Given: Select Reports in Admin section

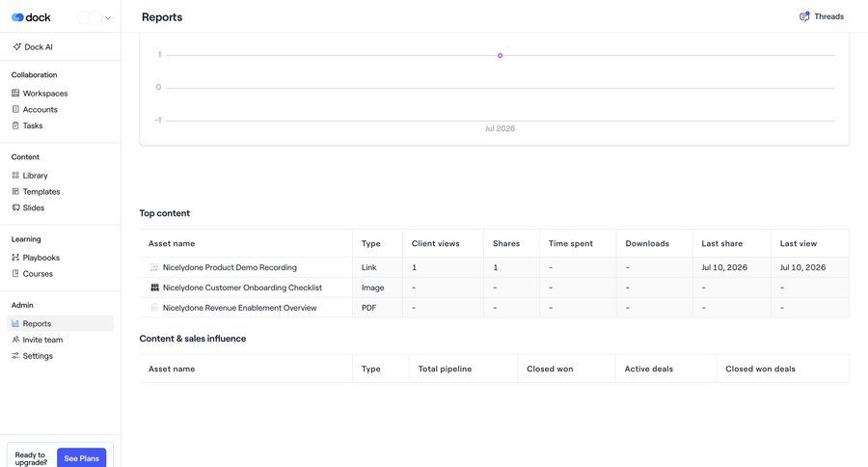Looking at the screenshot, I should point(61,323).
